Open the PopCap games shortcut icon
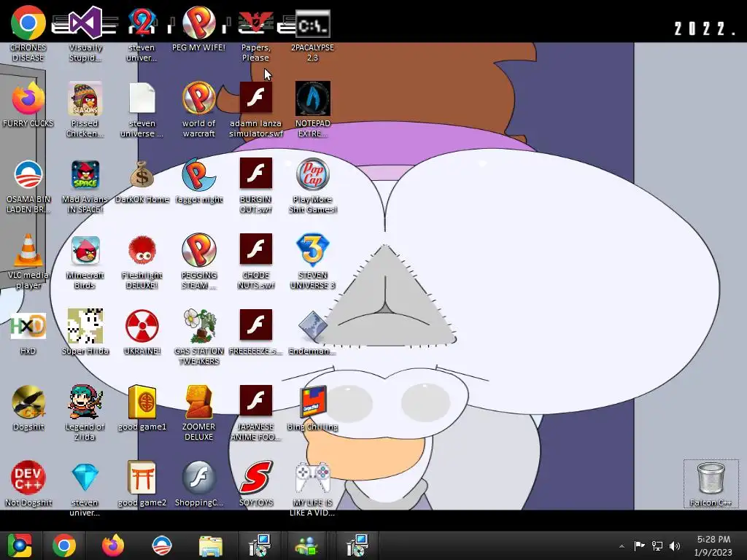Image resolution: width=747 pixels, height=560 pixels. 312,174
